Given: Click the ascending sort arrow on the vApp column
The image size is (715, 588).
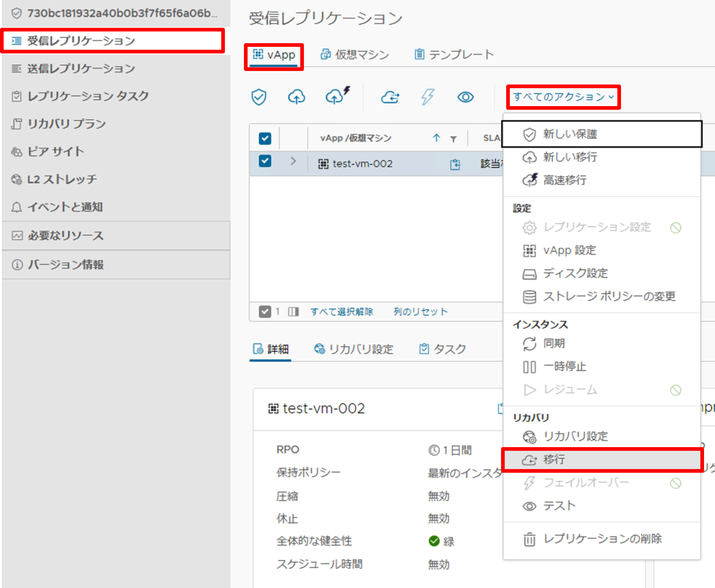Looking at the screenshot, I should click(436, 138).
